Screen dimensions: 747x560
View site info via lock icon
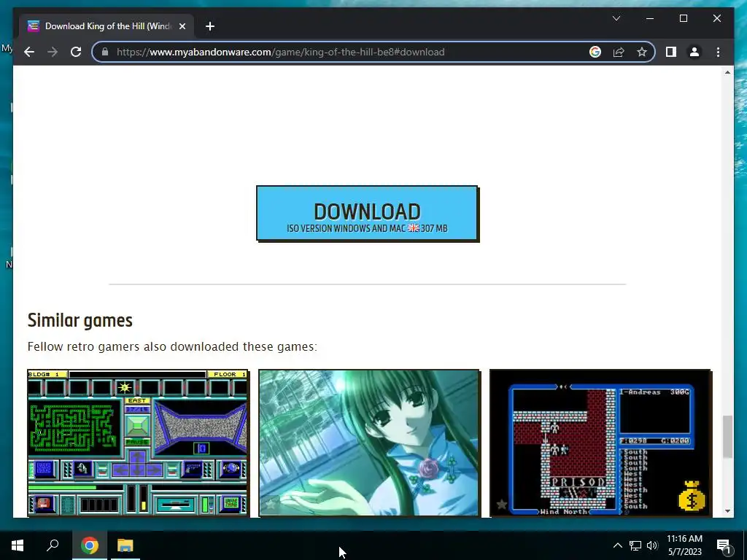(x=105, y=52)
